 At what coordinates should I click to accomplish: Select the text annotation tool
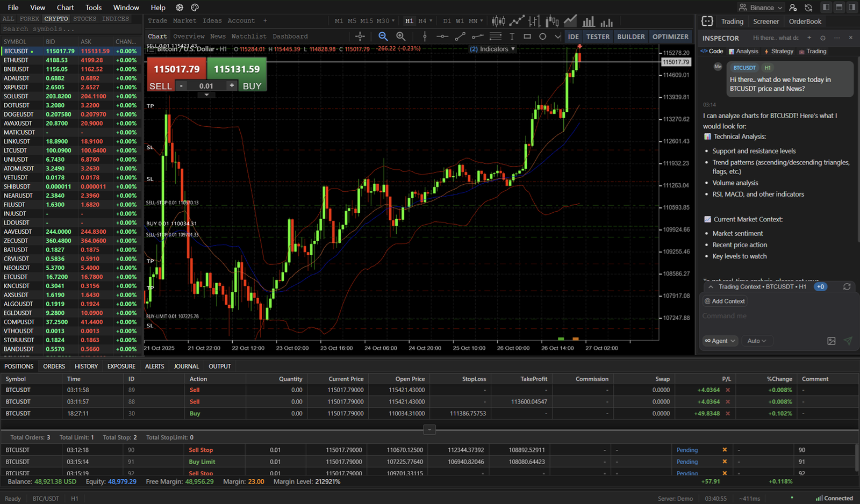tap(512, 36)
